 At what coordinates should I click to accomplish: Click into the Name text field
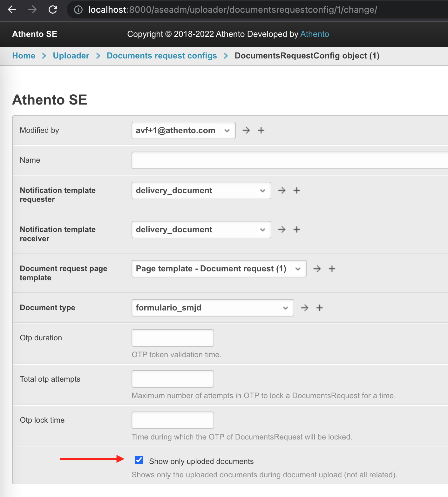pyautogui.click(x=289, y=160)
